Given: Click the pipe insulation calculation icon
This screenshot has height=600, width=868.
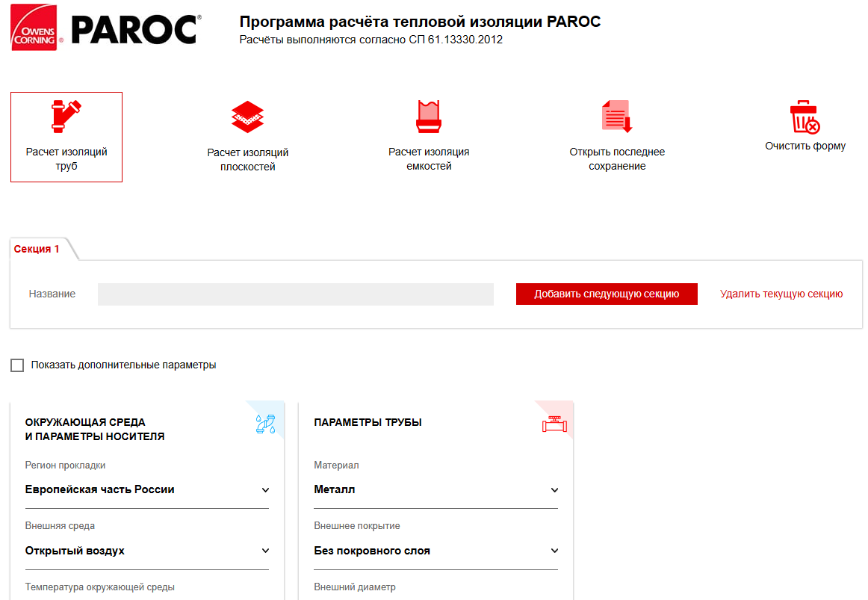Looking at the screenshot, I should (x=66, y=116).
